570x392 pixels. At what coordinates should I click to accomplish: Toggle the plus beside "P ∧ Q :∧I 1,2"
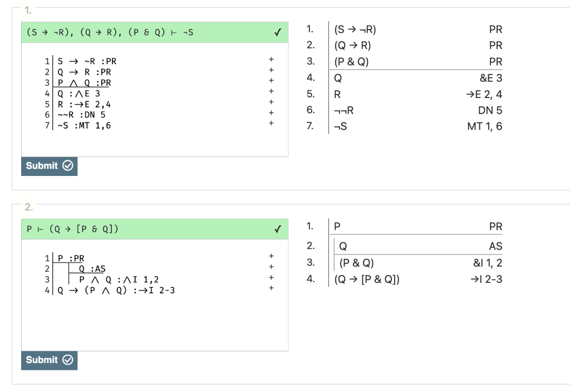coord(271,277)
